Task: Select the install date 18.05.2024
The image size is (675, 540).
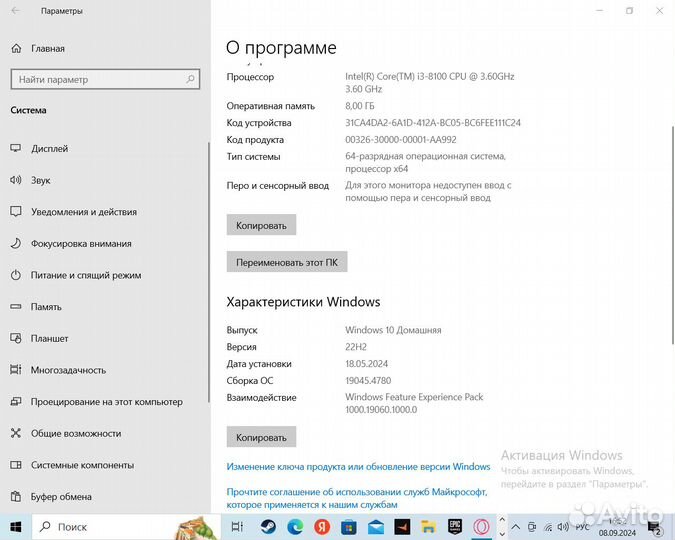Action: (366, 364)
